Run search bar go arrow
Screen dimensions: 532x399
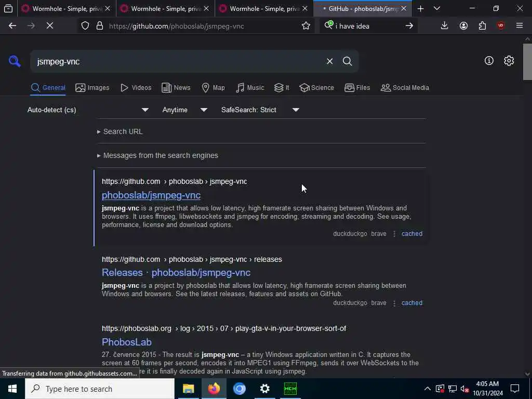coord(409,26)
